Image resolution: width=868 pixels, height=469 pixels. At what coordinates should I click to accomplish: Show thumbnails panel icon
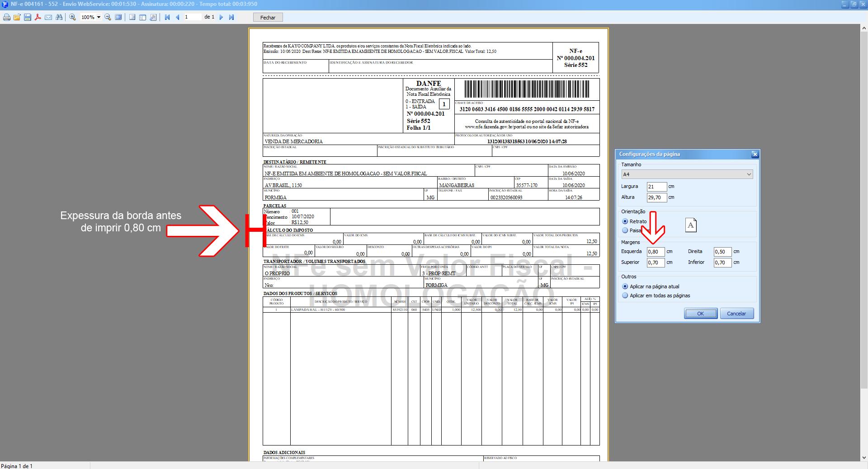point(142,17)
